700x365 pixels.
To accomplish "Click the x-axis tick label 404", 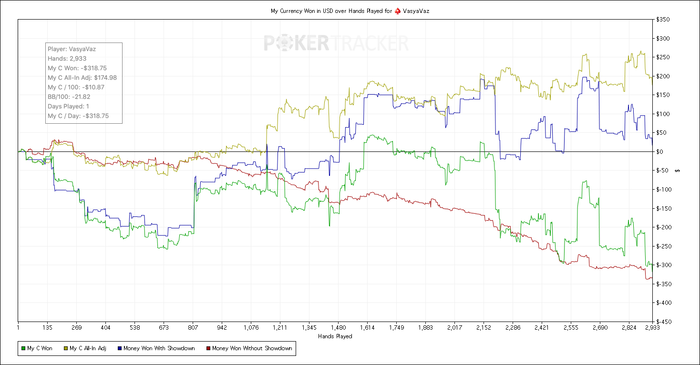I will coord(106,328).
